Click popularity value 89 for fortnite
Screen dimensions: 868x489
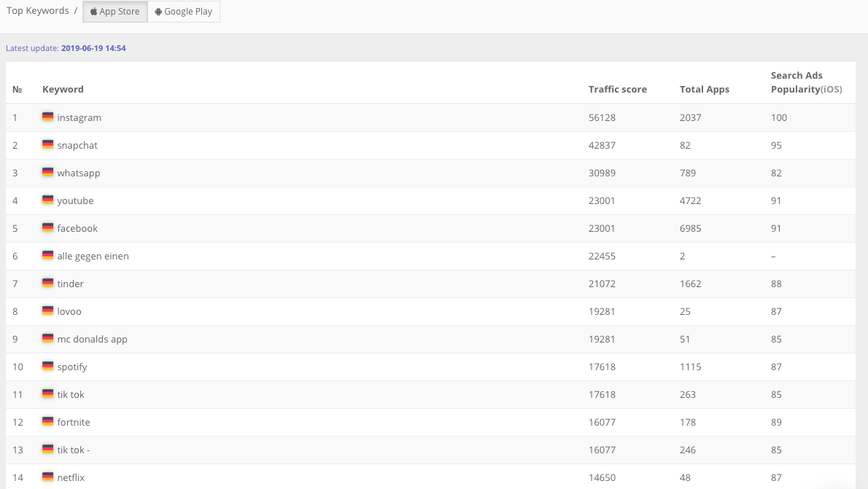(776, 422)
